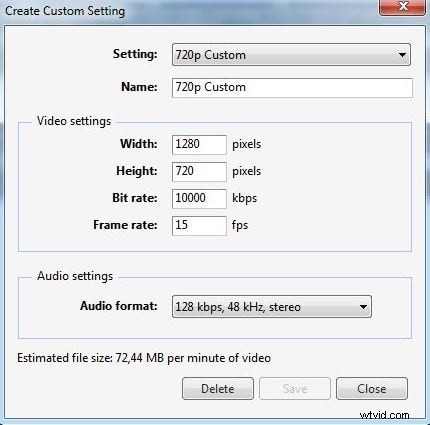Open the Audio format dropdown
The image size is (430, 425).
pyautogui.click(x=272, y=306)
